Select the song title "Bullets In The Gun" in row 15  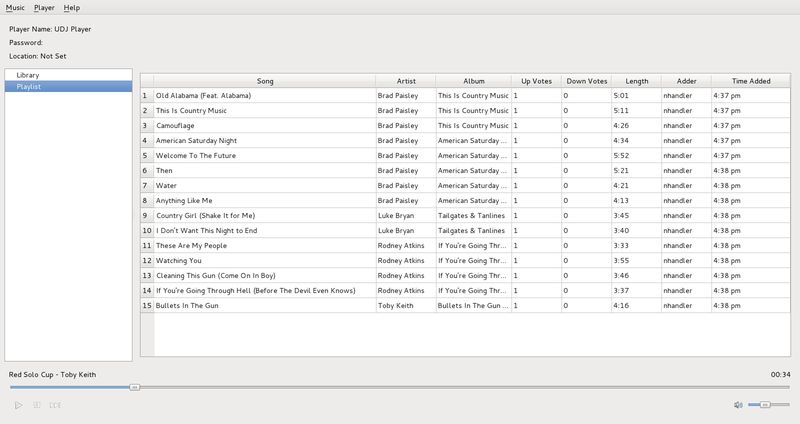[187, 306]
